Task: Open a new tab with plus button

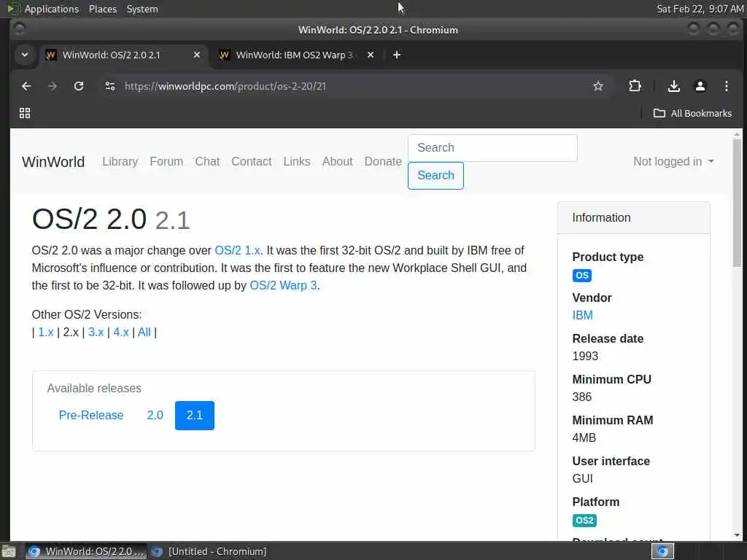Action: tap(396, 55)
